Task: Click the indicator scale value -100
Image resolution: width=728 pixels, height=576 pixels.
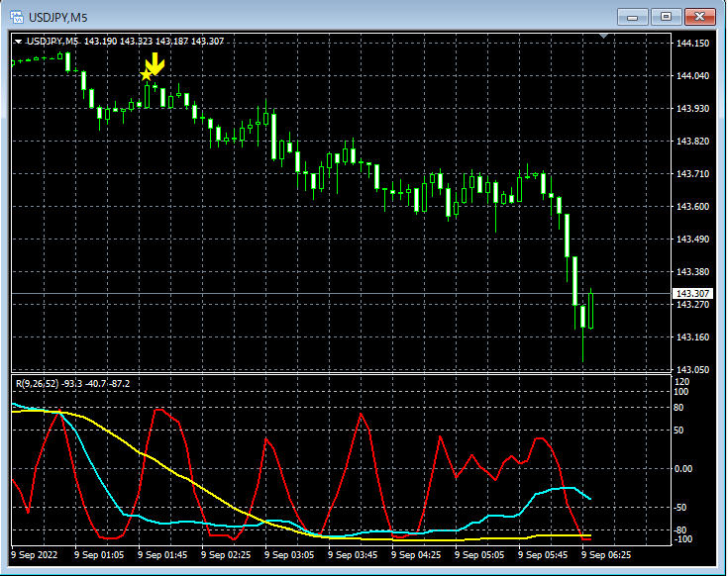Action: (682, 539)
